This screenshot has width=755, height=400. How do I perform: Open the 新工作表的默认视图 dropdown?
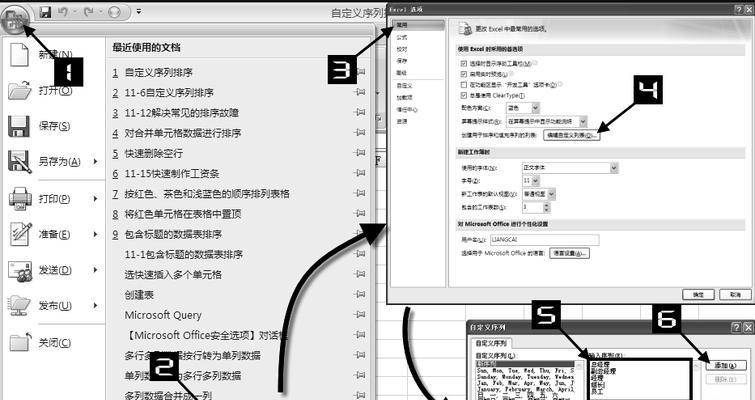point(551,194)
